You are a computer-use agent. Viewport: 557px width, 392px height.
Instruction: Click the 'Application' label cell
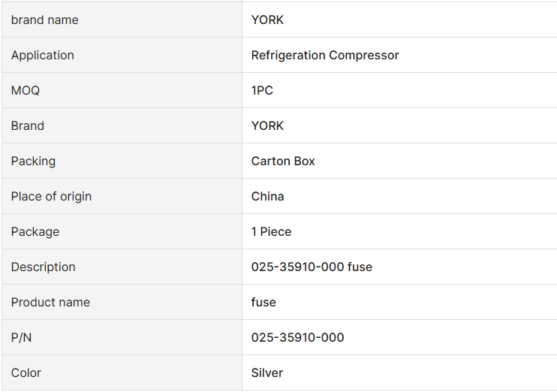[x=43, y=56]
